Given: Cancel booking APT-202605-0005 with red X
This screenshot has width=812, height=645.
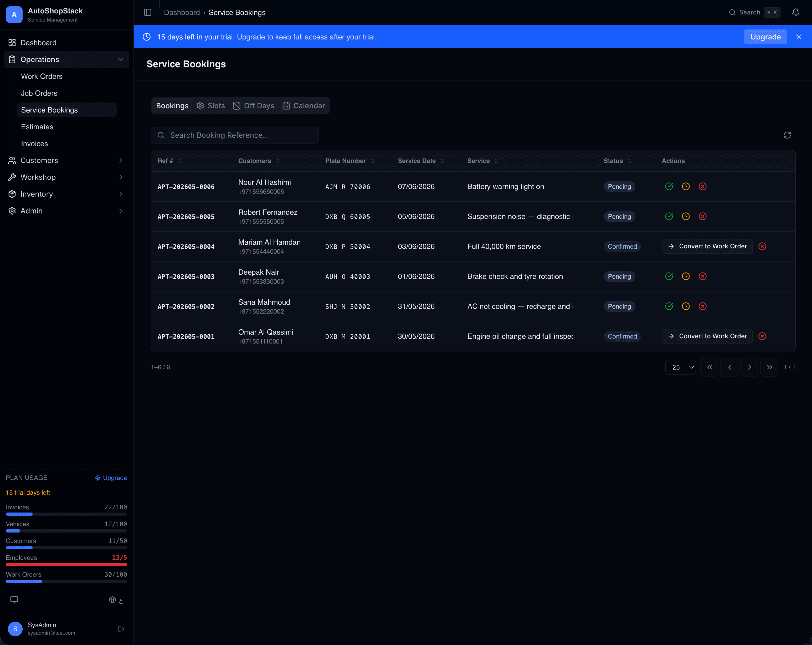Looking at the screenshot, I should tap(703, 216).
